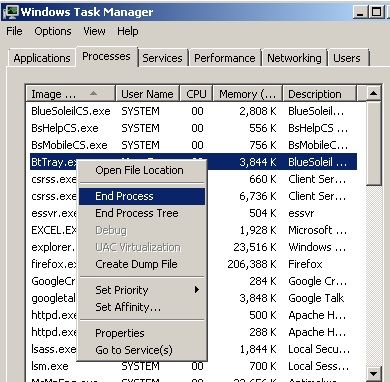Click SYSTEM user for BlueSoleilCS.exe
Viewport: 390px width, 382px height.
140,111
